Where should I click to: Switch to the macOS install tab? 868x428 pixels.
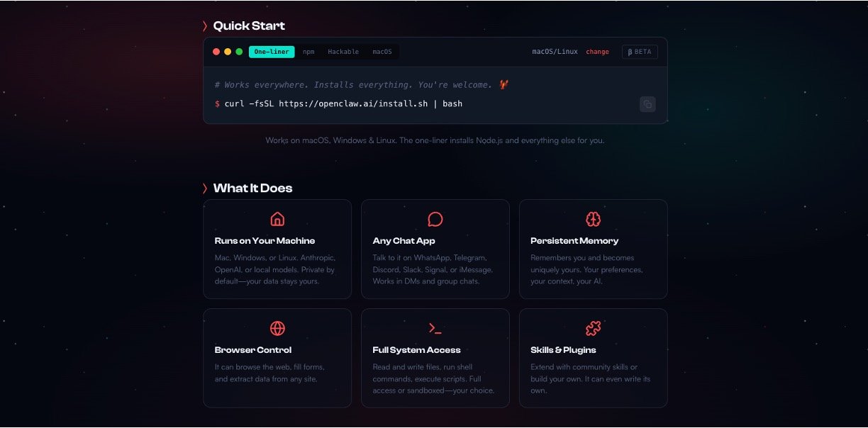382,52
